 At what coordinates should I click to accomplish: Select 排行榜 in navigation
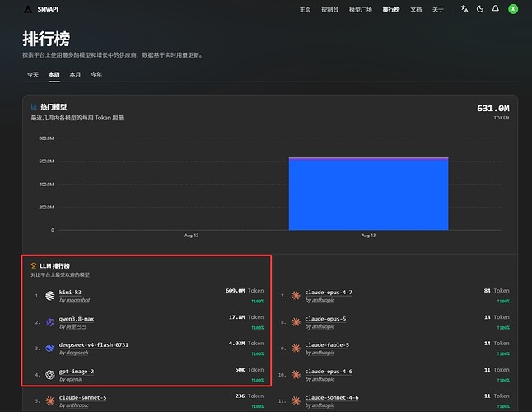391,10
